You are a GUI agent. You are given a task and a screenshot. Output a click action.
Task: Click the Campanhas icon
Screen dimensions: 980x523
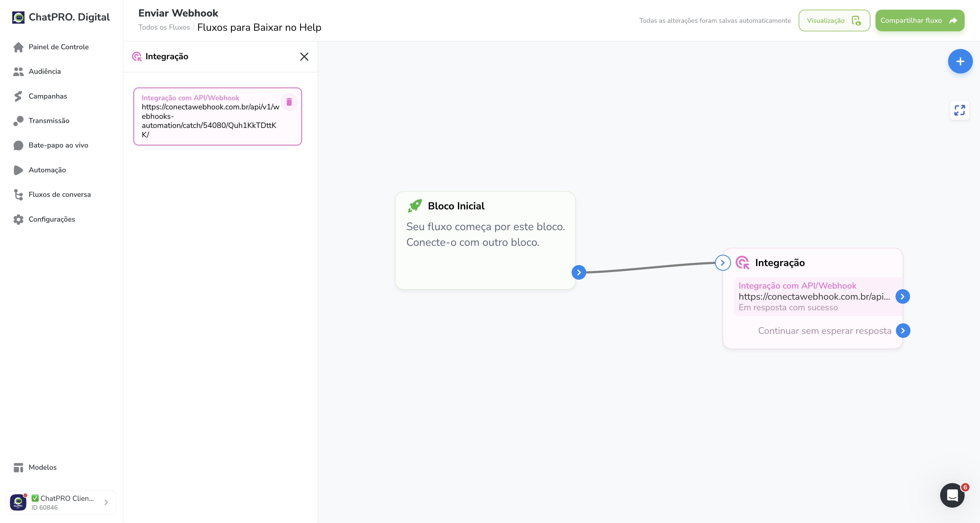pyautogui.click(x=18, y=96)
